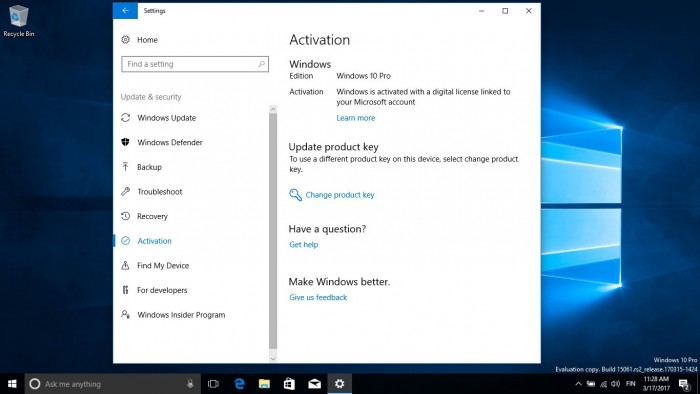Open File Explorer from the taskbar
The height and width of the screenshot is (394, 700).
(264, 384)
